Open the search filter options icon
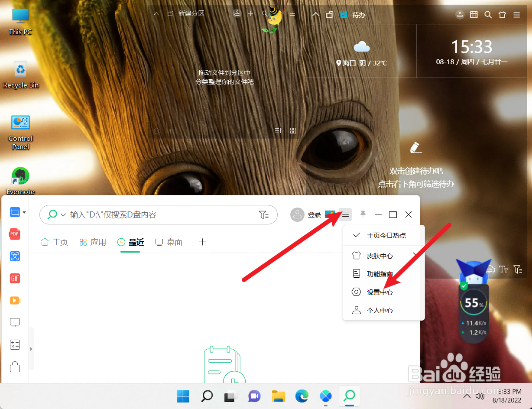The image size is (532, 409). point(263,214)
